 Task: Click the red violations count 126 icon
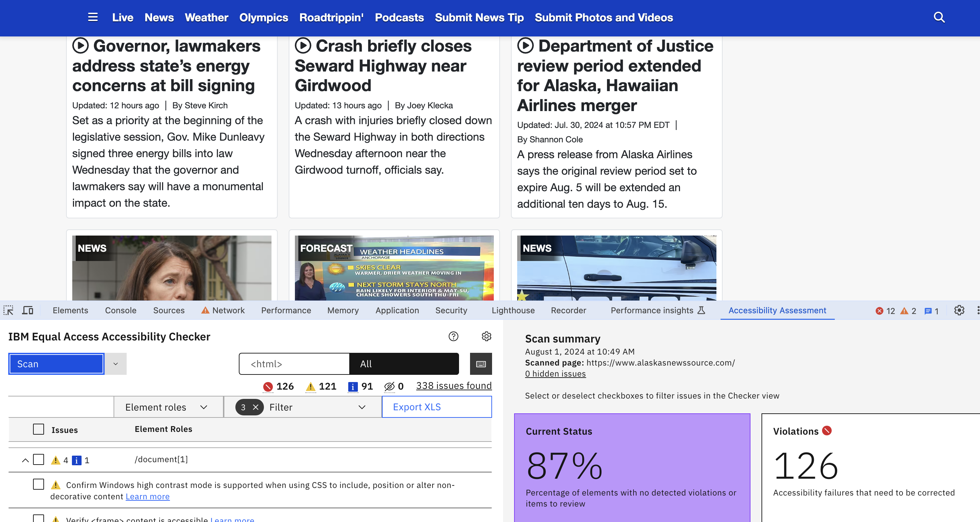coord(268,386)
